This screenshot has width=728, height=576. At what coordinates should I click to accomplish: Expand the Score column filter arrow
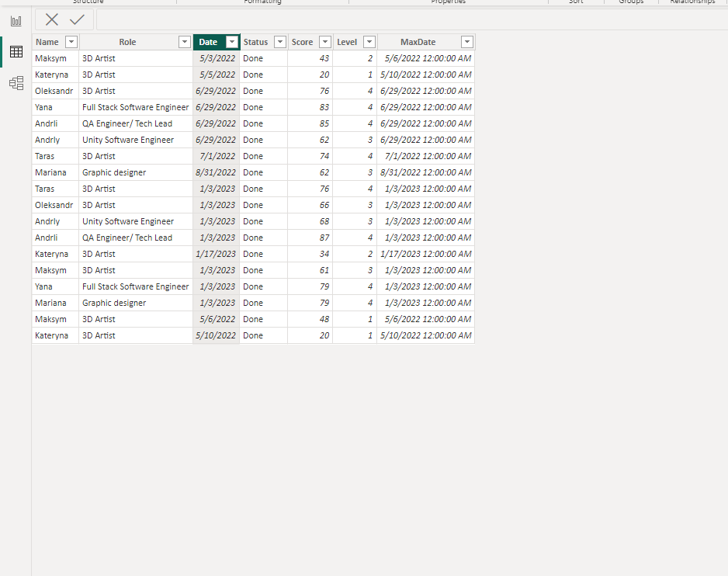tap(325, 42)
